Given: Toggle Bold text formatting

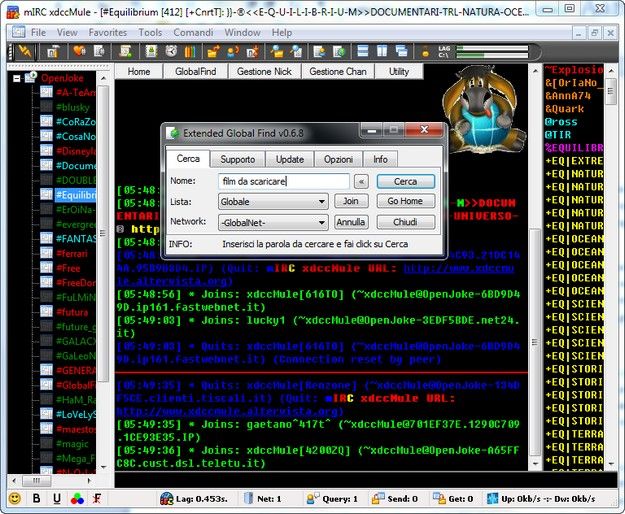Looking at the screenshot, I should click(36, 498).
